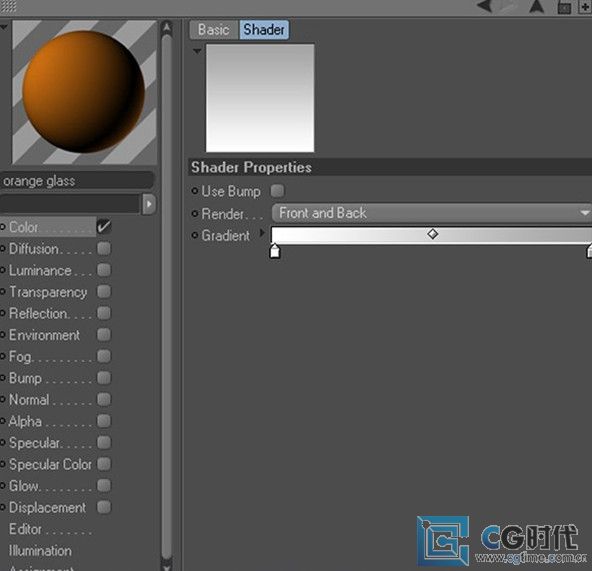Select the Bump channel label
This screenshot has width=592, height=571.
tap(25, 378)
